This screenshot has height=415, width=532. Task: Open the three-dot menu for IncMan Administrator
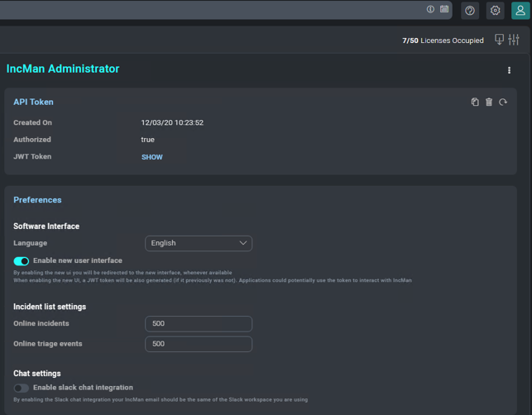pyautogui.click(x=509, y=70)
